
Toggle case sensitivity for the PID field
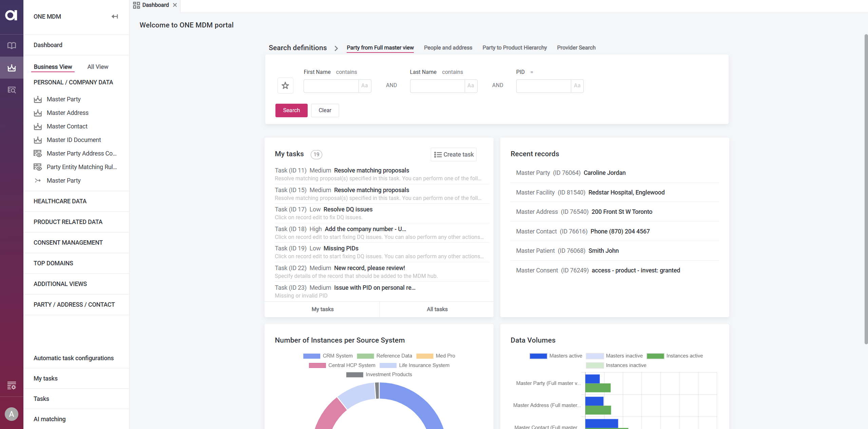point(577,86)
